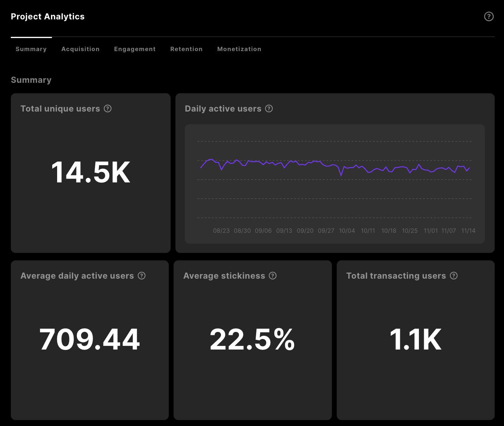Select the Summary tab
Viewport: 504px width, 426px height.
point(31,49)
